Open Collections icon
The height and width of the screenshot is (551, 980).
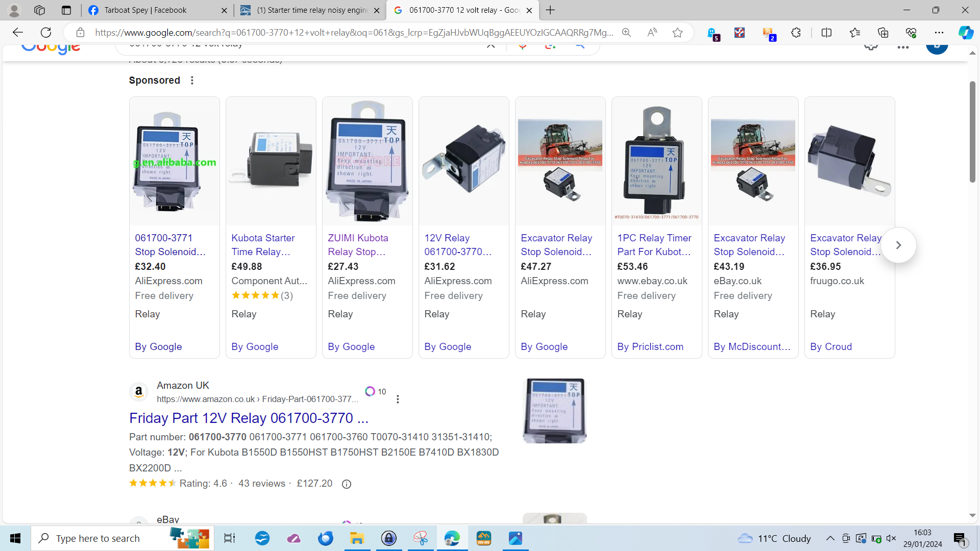[883, 33]
